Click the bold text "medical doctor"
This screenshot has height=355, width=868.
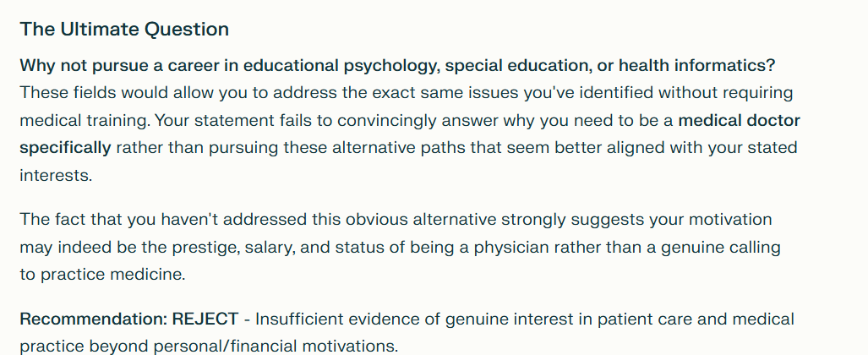[739, 121]
